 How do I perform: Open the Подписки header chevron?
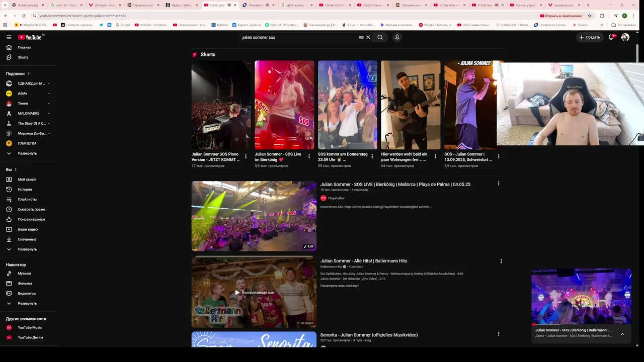coord(29,73)
